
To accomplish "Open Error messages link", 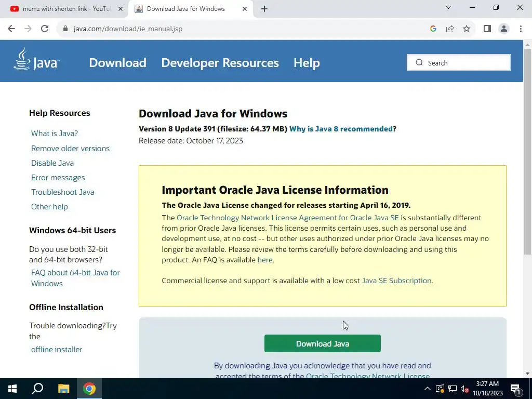I will 58,178.
